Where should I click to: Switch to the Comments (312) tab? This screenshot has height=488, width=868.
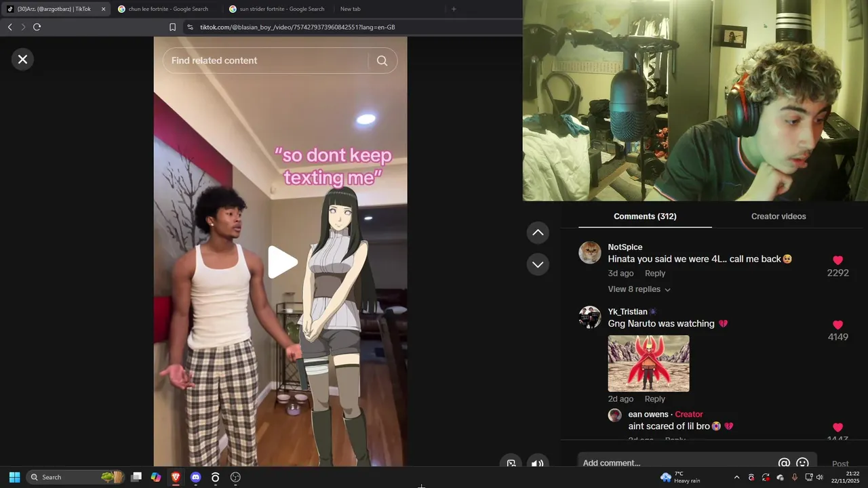(645, 216)
